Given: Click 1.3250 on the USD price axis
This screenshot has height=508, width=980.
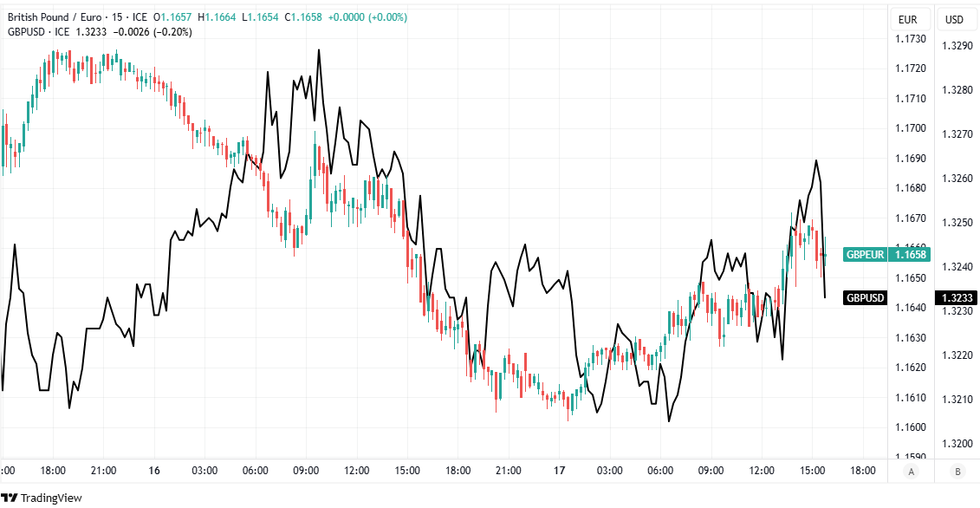Looking at the screenshot, I should point(957,222).
